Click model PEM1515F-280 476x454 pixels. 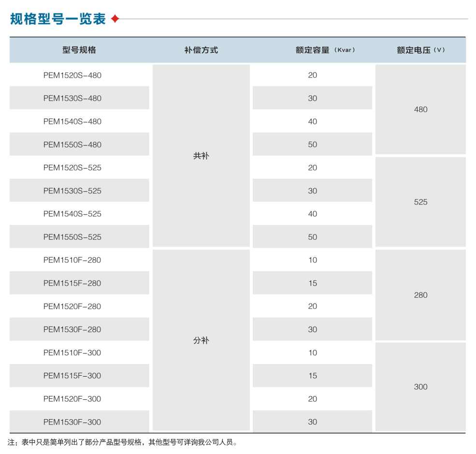coord(72,283)
